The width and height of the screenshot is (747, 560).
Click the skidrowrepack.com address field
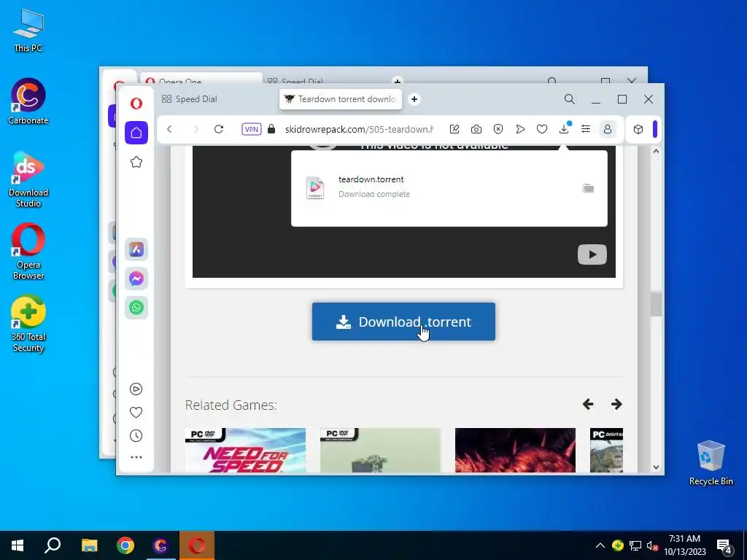pyautogui.click(x=359, y=129)
